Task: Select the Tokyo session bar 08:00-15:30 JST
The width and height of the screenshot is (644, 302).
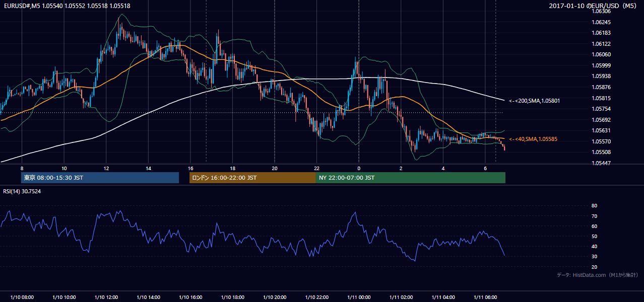Action: click(100, 178)
